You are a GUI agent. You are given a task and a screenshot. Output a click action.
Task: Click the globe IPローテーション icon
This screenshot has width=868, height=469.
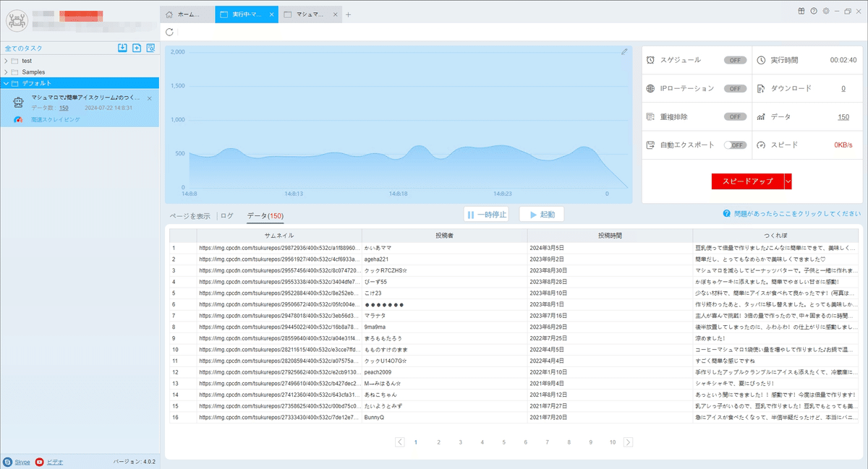[651, 88]
